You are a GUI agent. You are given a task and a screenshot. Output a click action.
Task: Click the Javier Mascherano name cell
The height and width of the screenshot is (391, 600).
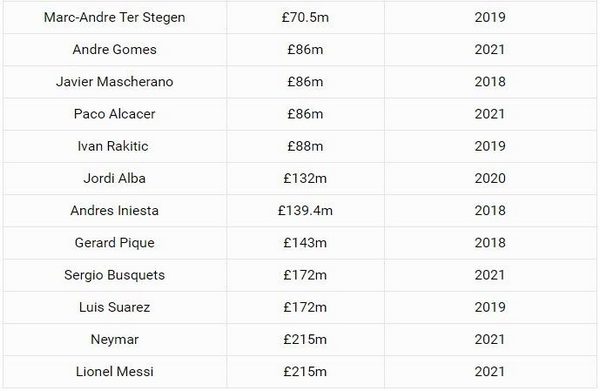(114, 81)
